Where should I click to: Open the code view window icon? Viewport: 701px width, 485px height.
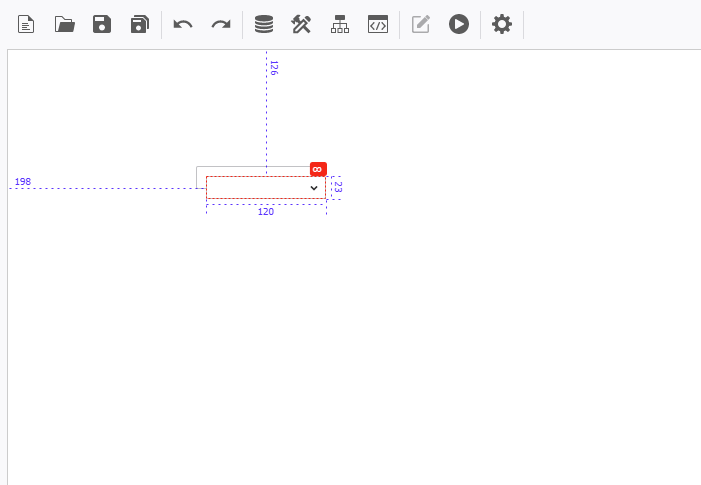click(378, 24)
